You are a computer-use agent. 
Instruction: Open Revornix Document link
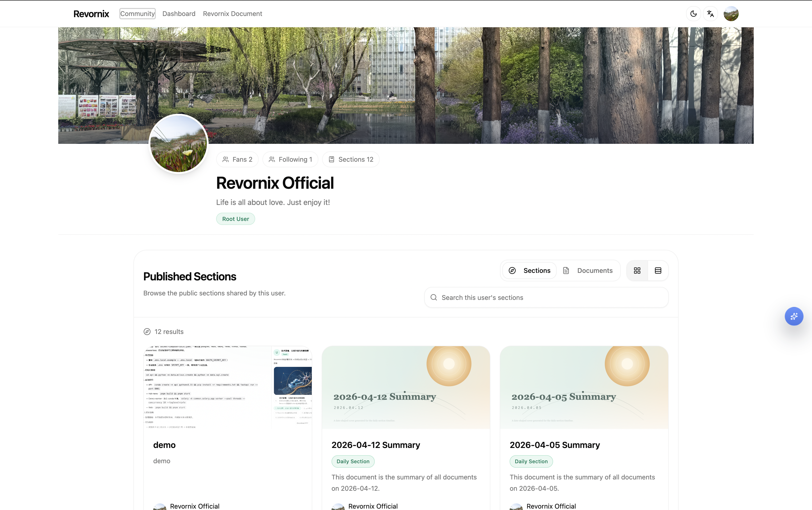click(x=232, y=14)
